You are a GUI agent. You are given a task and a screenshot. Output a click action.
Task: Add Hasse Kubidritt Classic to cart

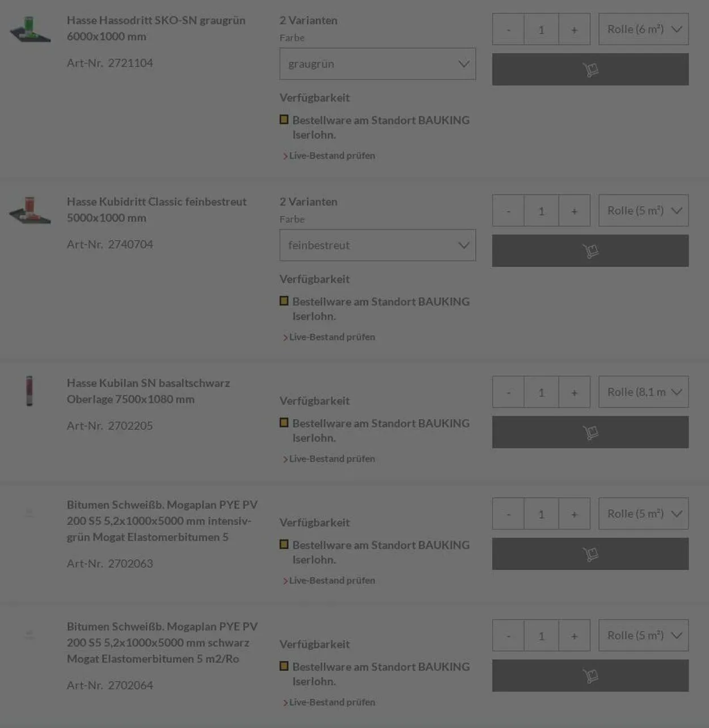click(x=590, y=251)
